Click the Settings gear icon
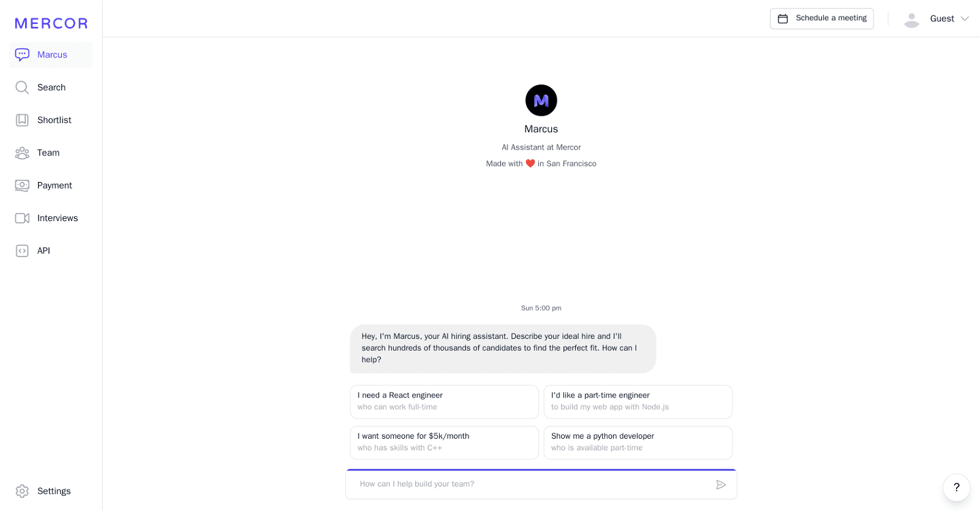This screenshot has width=980, height=511. coord(22,491)
